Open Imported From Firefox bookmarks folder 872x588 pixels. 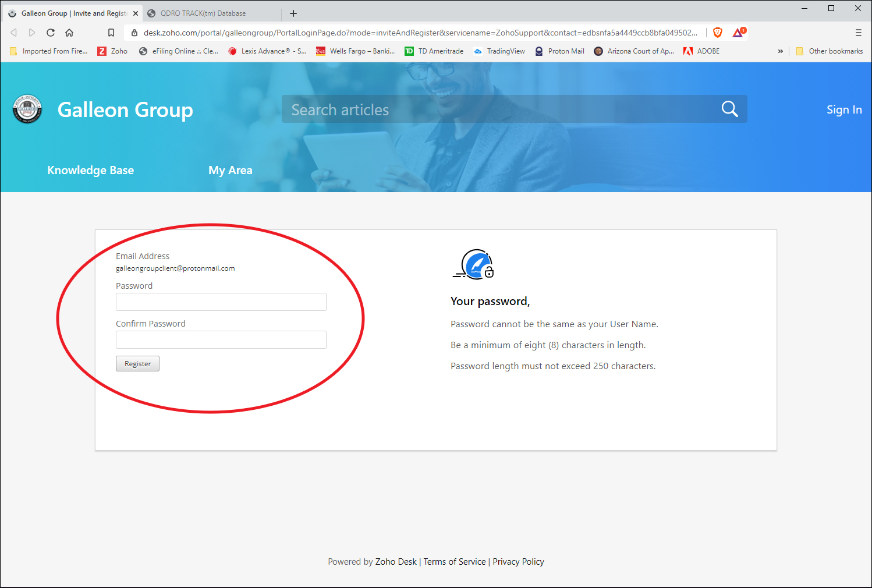pos(49,51)
